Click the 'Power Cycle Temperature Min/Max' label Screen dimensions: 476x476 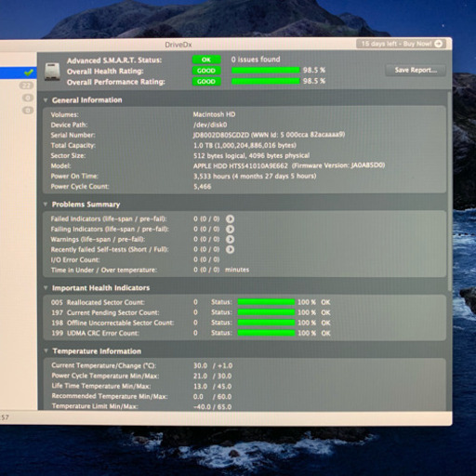click(105, 376)
